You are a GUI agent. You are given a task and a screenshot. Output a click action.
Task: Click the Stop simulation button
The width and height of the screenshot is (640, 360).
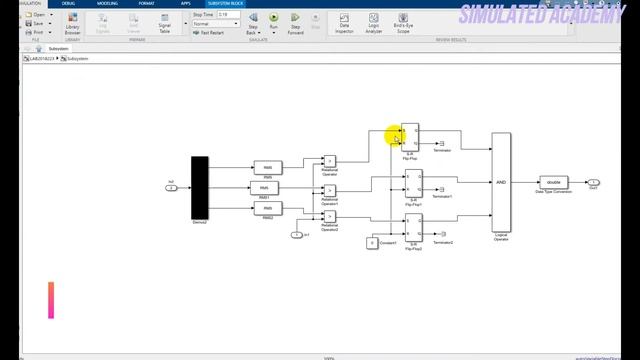point(315,21)
